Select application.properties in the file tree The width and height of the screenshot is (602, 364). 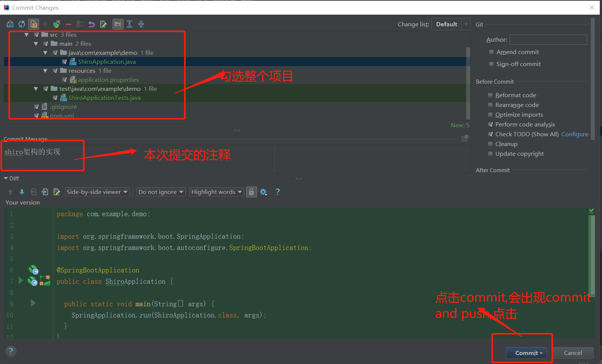tap(108, 80)
